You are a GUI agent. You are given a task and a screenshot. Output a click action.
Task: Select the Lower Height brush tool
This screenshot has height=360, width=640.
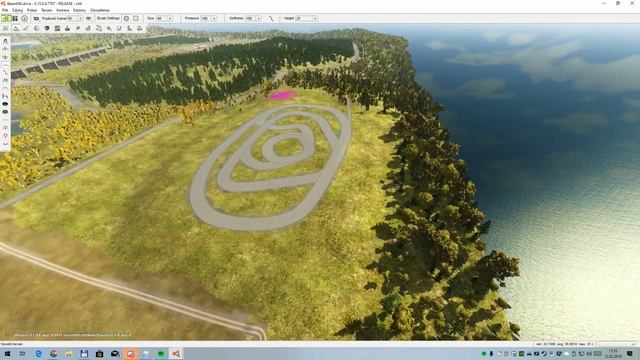click(5, 57)
